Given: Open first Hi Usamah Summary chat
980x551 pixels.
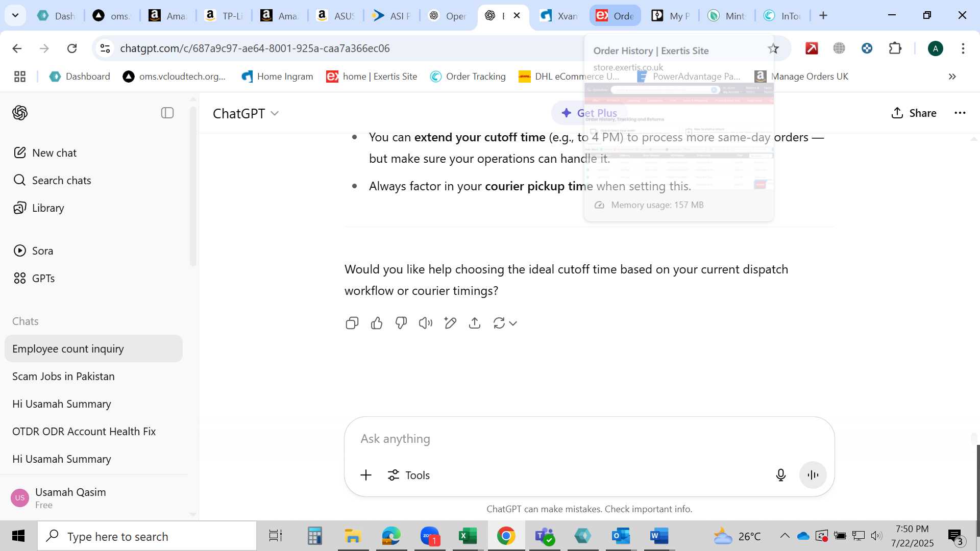Looking at the screenshot, I should coord(93,404).
